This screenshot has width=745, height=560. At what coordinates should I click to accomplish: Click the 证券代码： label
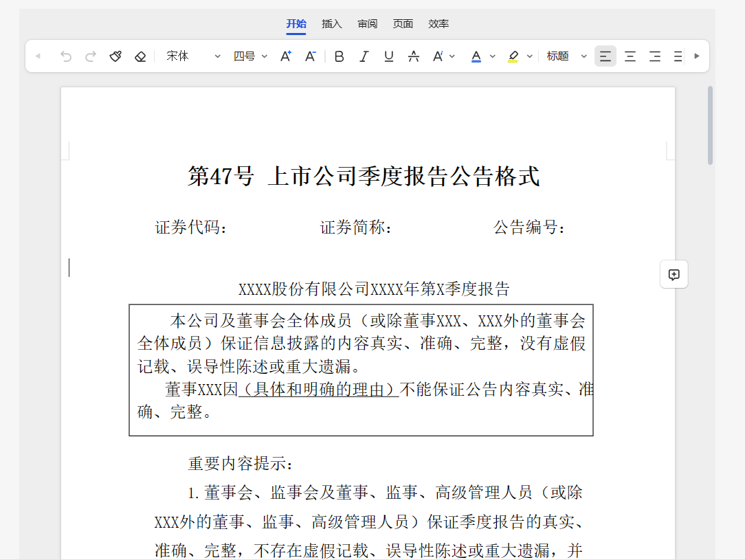point(191,227)
